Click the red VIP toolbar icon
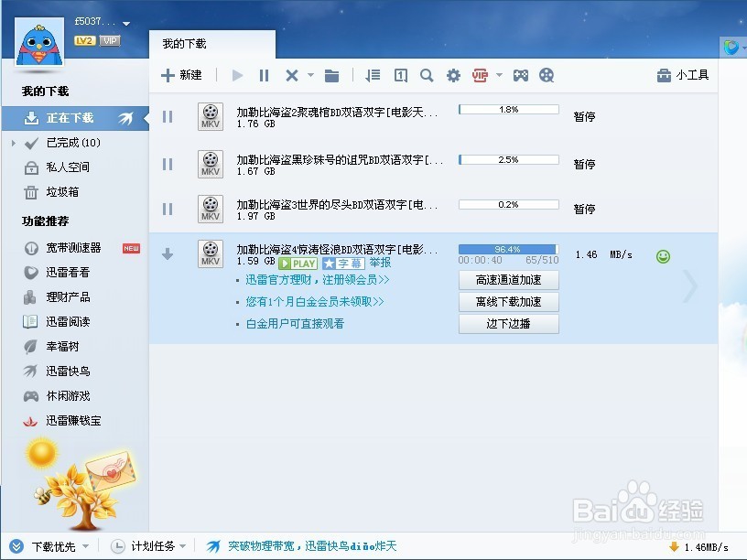This screenshot has width=747, height=560. 480,75
